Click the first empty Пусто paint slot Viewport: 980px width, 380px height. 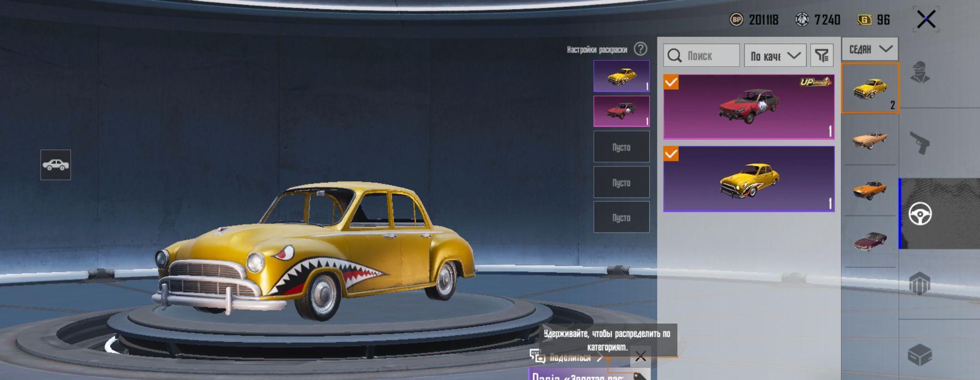pyautogui.click(x=621, y=147)
